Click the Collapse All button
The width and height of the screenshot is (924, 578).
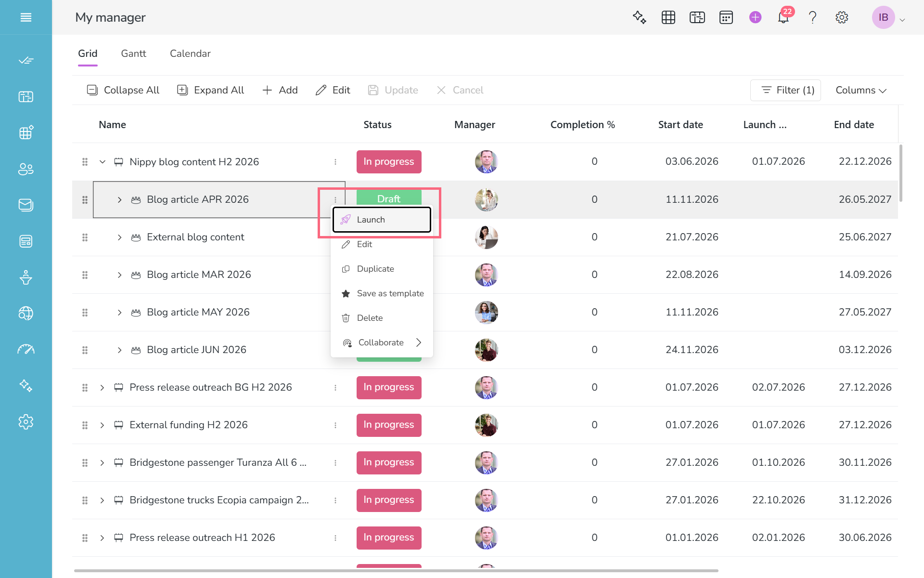[x=123, y=90]
